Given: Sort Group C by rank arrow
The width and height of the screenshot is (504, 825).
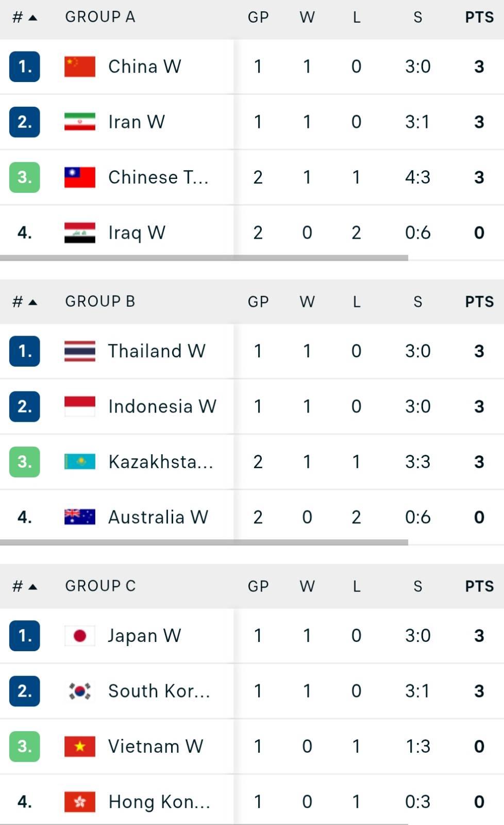Looking at the screenshot, I should 33,587.
